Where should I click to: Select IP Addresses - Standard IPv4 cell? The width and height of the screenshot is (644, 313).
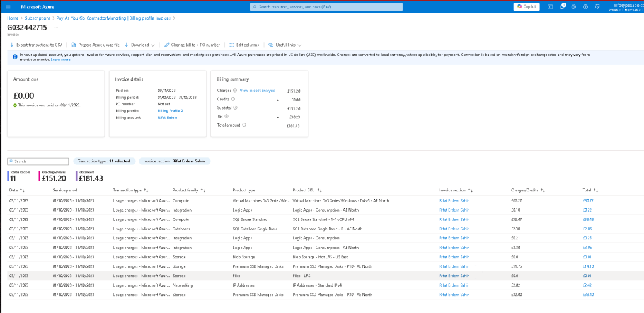(x=316, y=285)
